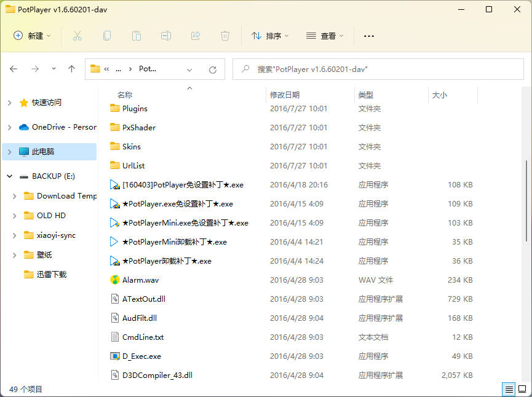The image size is (532, 397).
Task: Click the Rename icon in toolbar
Action: (166, 36)
